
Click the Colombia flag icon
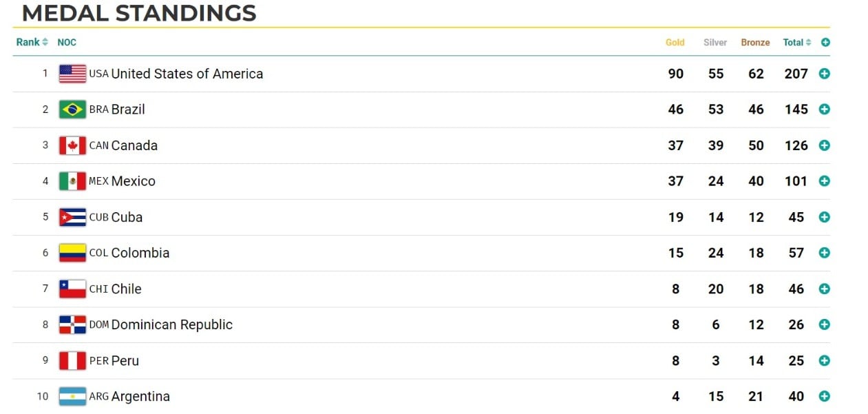coord(72,253)
